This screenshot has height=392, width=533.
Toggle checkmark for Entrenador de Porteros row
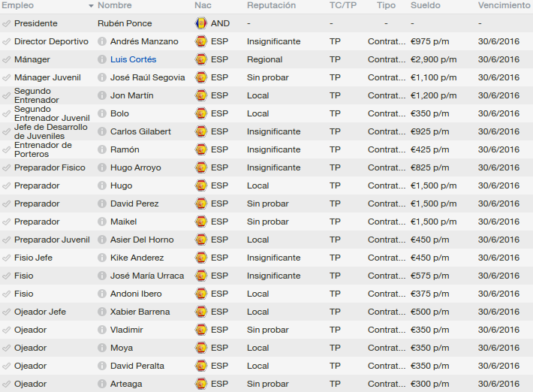point(6,149)
